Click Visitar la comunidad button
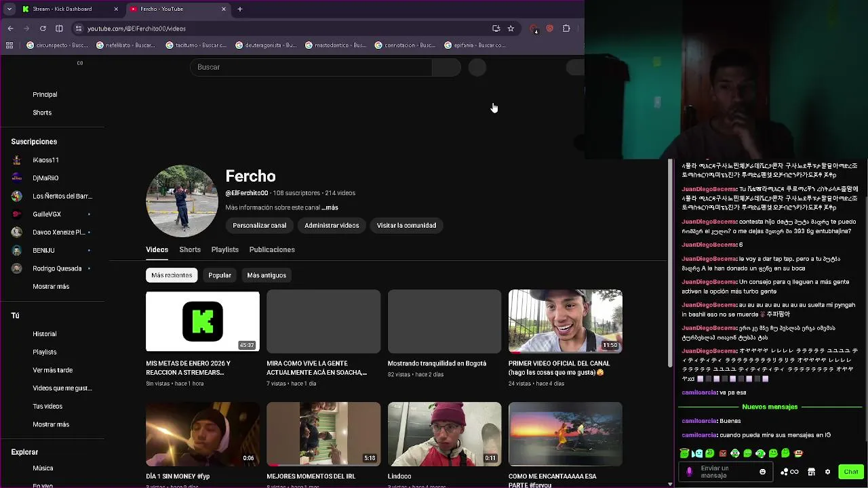The image size is (868, 488). pos(406,225)
